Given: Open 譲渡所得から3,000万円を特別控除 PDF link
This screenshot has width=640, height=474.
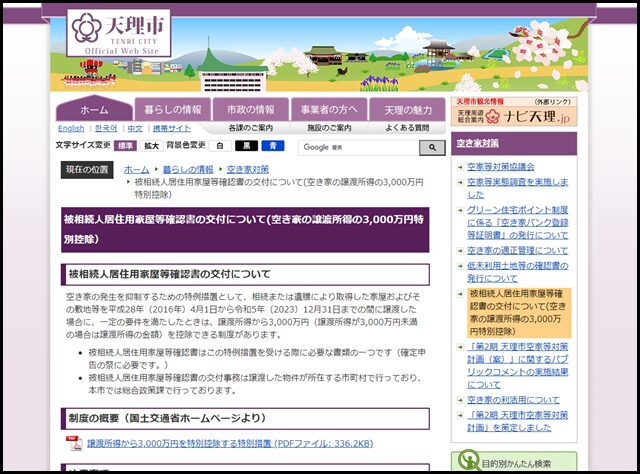Looking at the screenshot, I should pos(230,443).
